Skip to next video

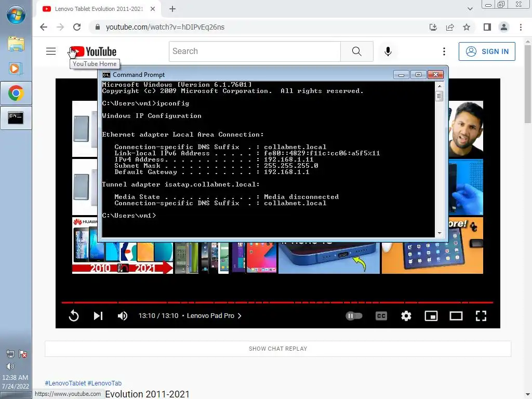[98, 316]
